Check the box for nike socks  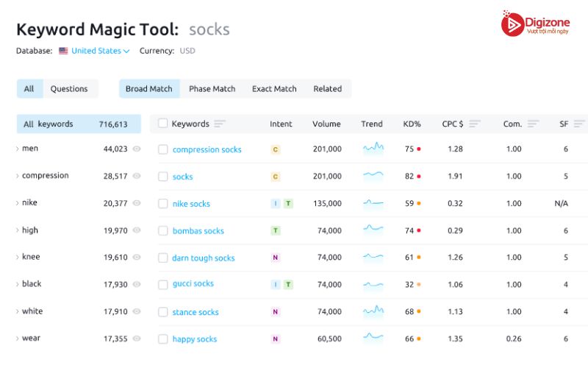coord(162,204)
